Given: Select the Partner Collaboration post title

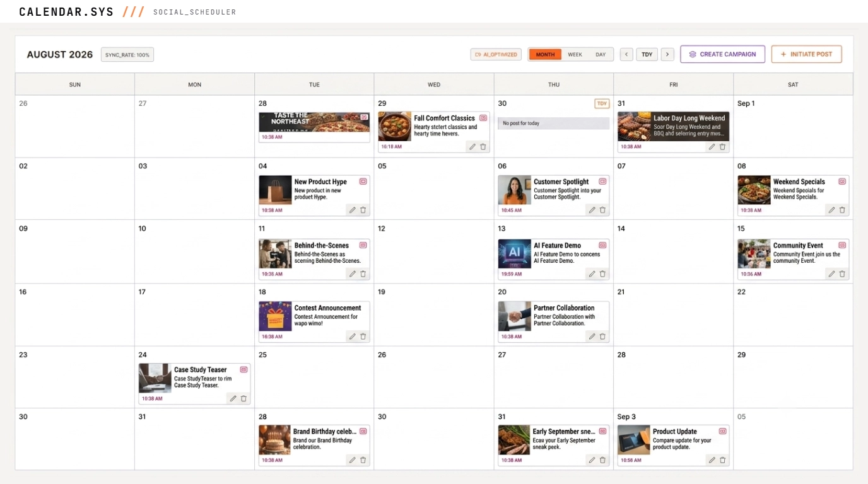Looking at the screenshot, I should point(564,308).
